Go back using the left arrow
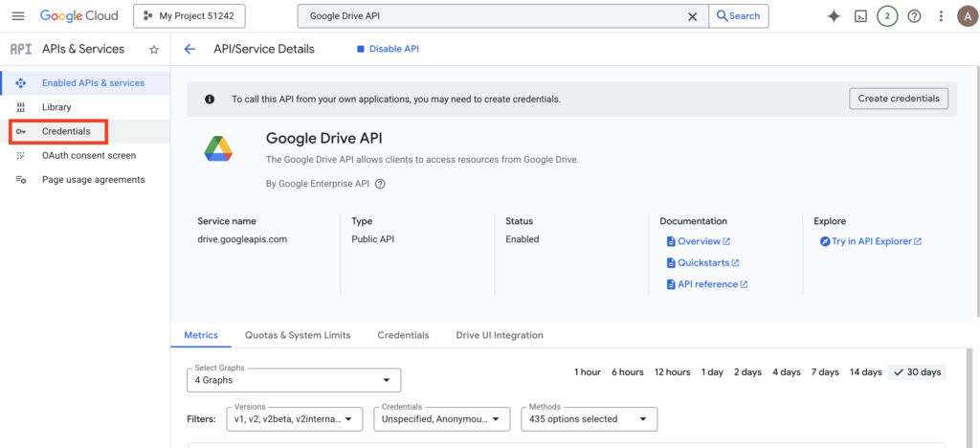 [189, 50]
